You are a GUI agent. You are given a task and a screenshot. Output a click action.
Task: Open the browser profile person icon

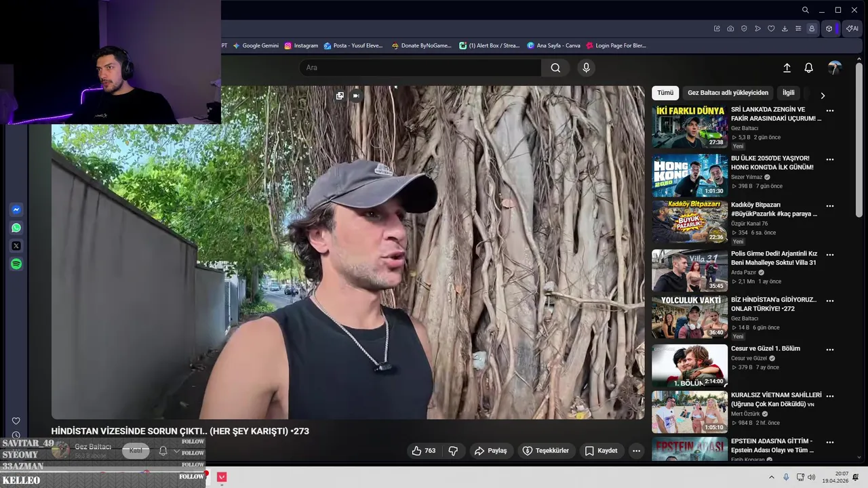point(811,28)
